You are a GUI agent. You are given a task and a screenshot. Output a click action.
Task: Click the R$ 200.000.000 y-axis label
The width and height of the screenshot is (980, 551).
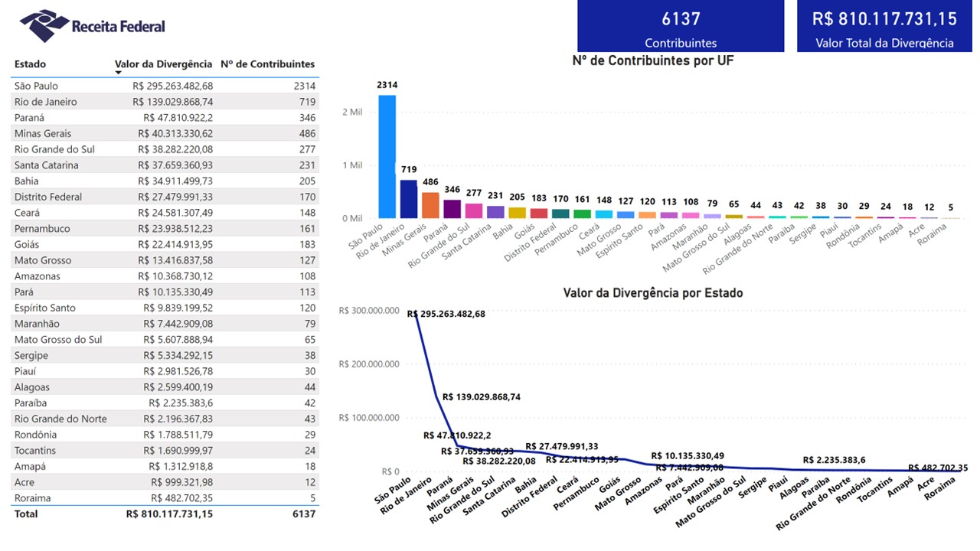coord(370,364)
